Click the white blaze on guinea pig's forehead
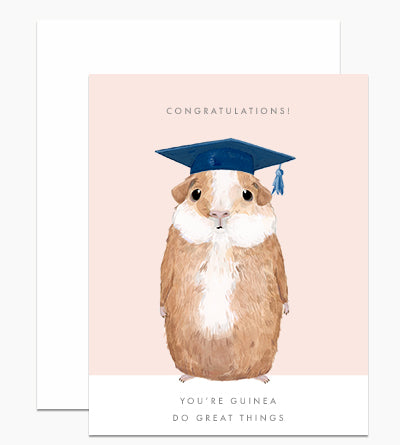Viewport: 400px width, 445px height. tap(223, 188)
